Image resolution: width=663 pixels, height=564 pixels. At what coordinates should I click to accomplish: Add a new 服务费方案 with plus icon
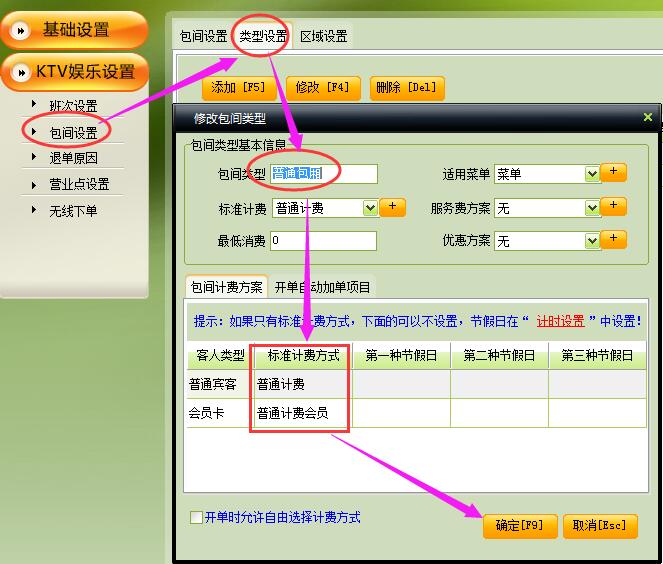pyautogui.click(x=614, y=207)
